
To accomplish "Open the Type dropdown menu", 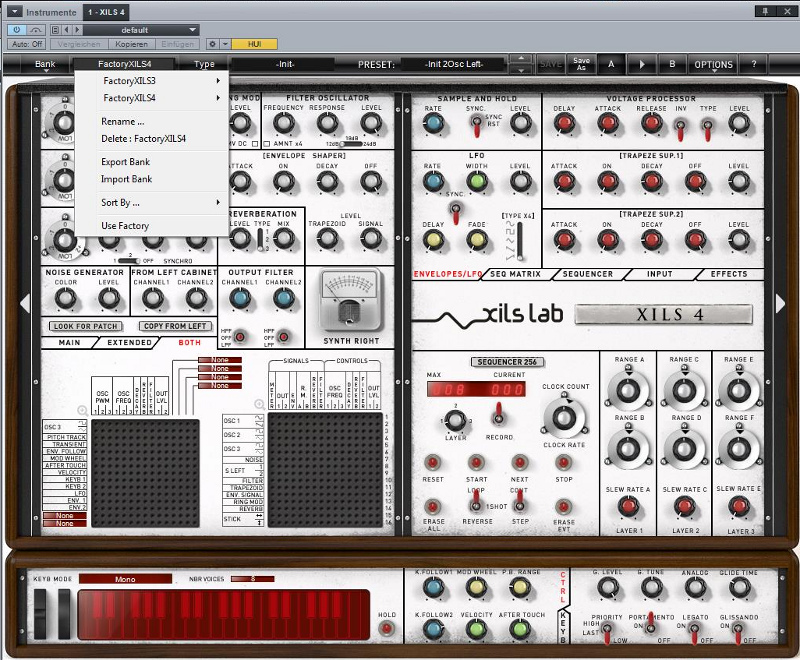I will click(x=204, y=64).
